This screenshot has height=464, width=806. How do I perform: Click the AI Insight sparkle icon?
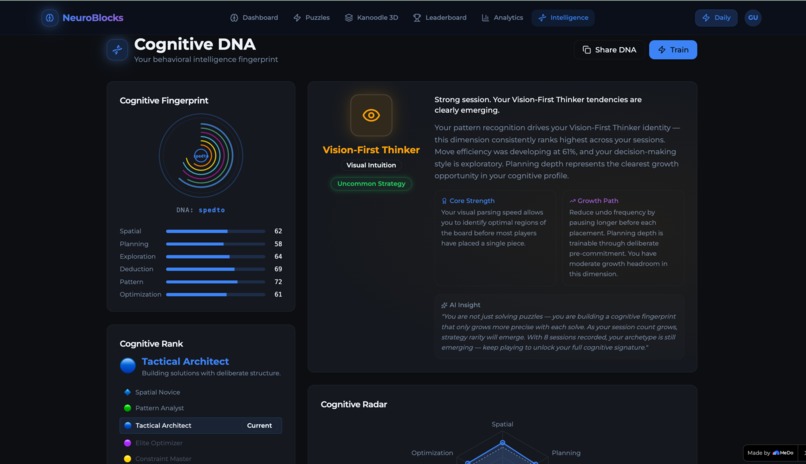pos(444,305)
